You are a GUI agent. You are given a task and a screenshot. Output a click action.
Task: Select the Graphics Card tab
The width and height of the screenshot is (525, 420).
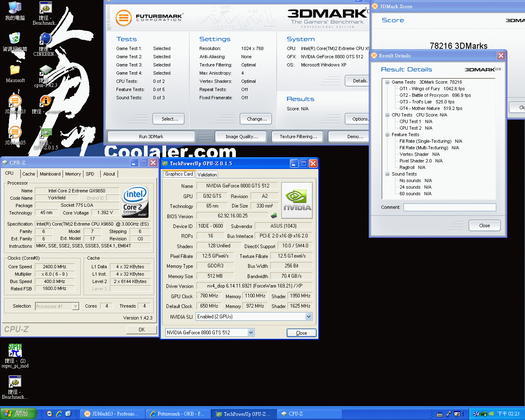[x=179, y=174]
